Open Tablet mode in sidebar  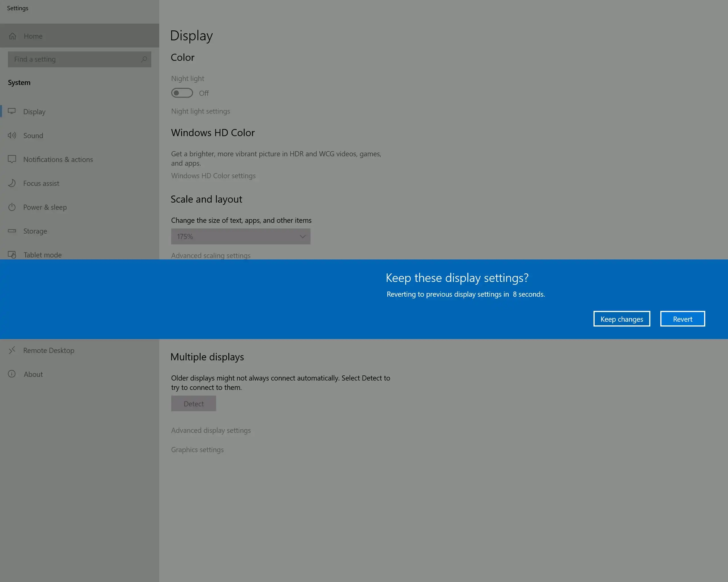43,255
